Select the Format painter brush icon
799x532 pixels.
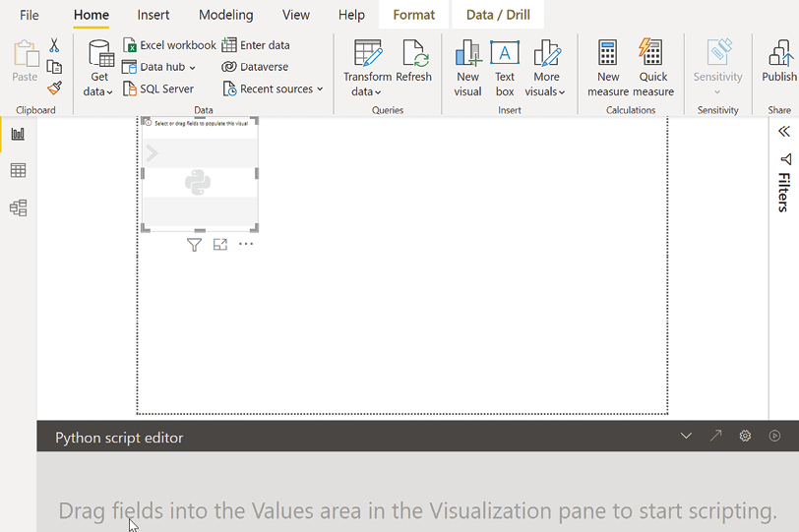54,89
